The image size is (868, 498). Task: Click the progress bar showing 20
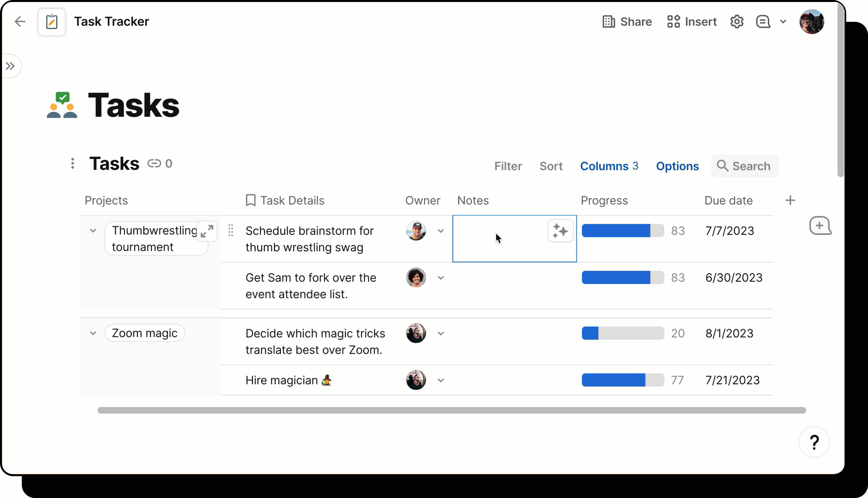[x=622, y=333]
